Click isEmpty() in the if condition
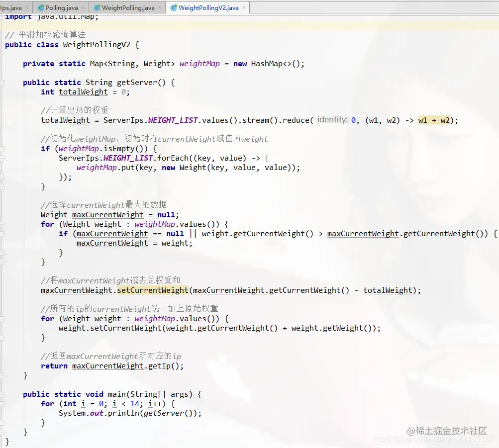The image size is (499, 448). 126,149
